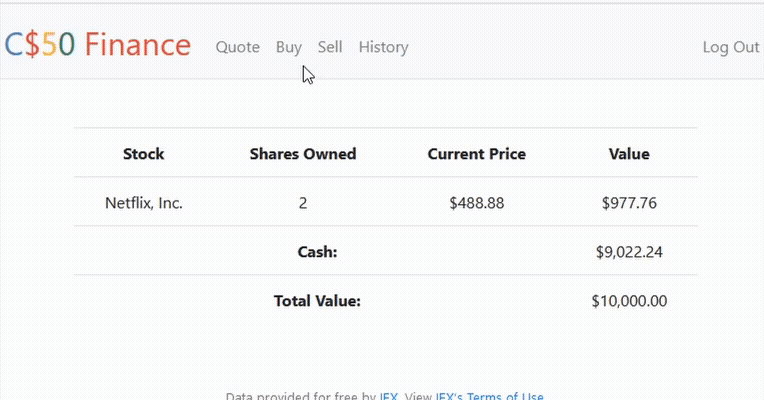Click the shares owned count of 2

303,203
